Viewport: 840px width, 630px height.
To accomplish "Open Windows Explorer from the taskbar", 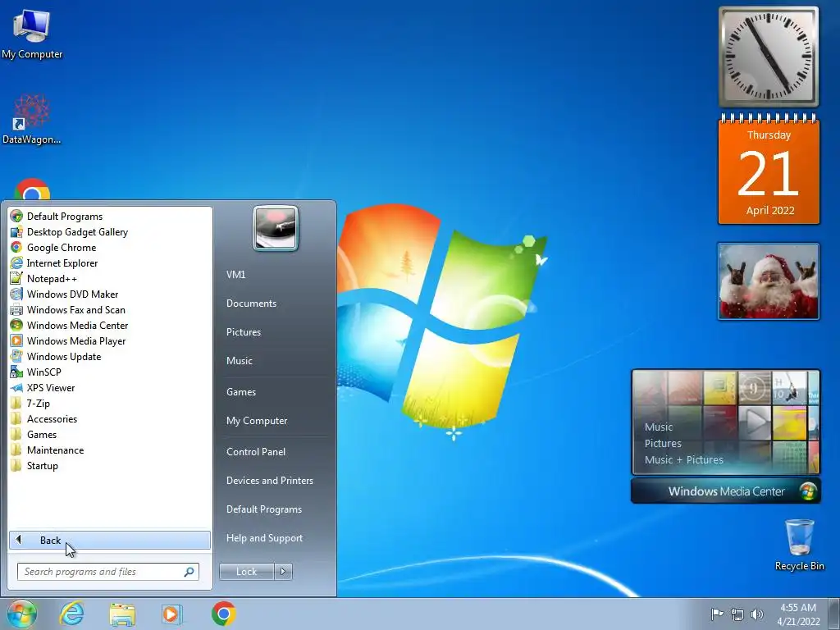I will tap(122, 614).
